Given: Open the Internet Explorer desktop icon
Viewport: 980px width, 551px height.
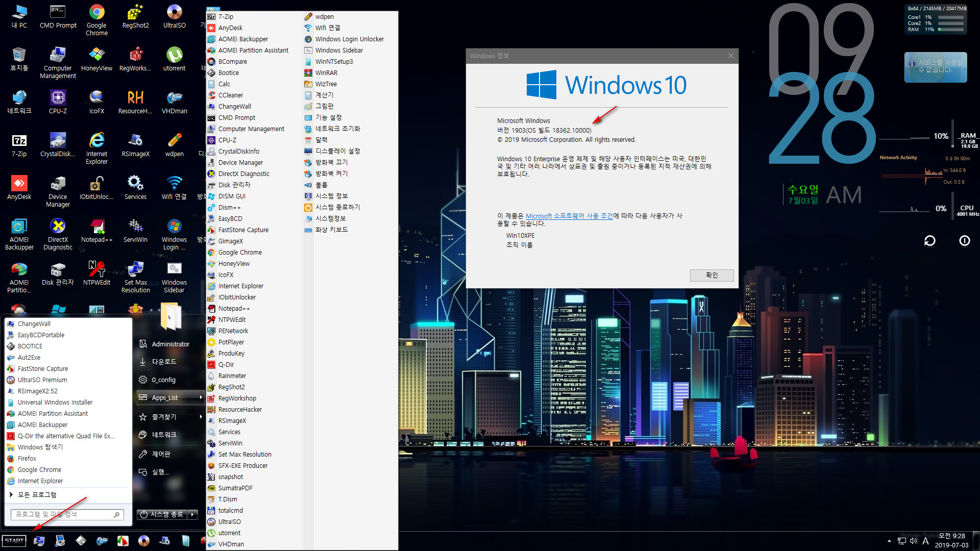Looking at the screenshot, I should pos(96,149).
